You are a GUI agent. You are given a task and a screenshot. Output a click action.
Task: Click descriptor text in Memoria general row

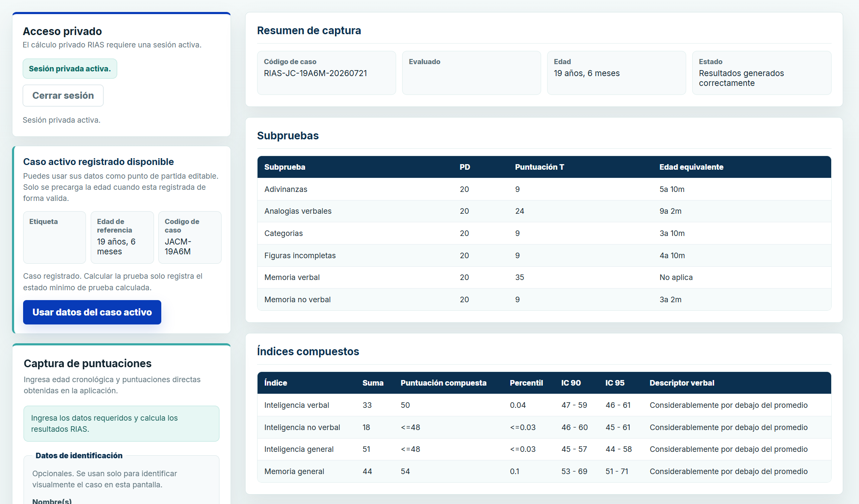(729, 472)
